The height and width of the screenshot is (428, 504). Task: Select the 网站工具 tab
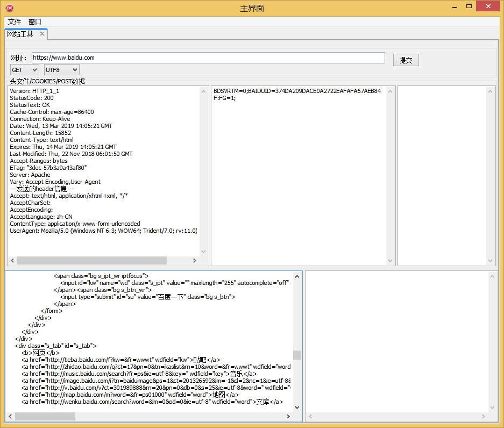pyautogui.click(x=20, y=34)
